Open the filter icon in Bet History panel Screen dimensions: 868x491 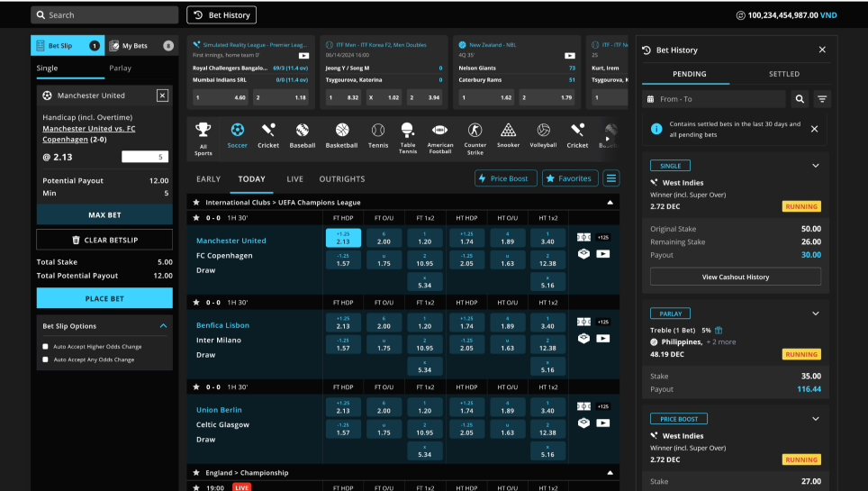coord(822,99)
